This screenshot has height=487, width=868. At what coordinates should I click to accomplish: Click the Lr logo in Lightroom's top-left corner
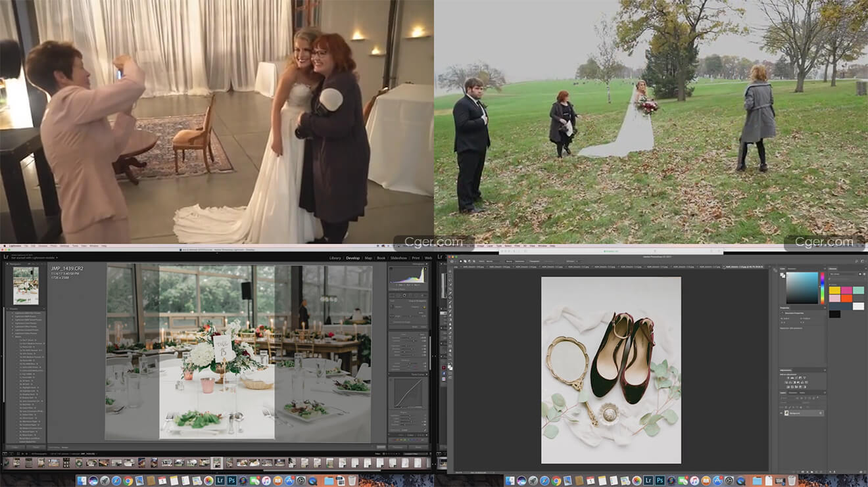coord(6,257)
